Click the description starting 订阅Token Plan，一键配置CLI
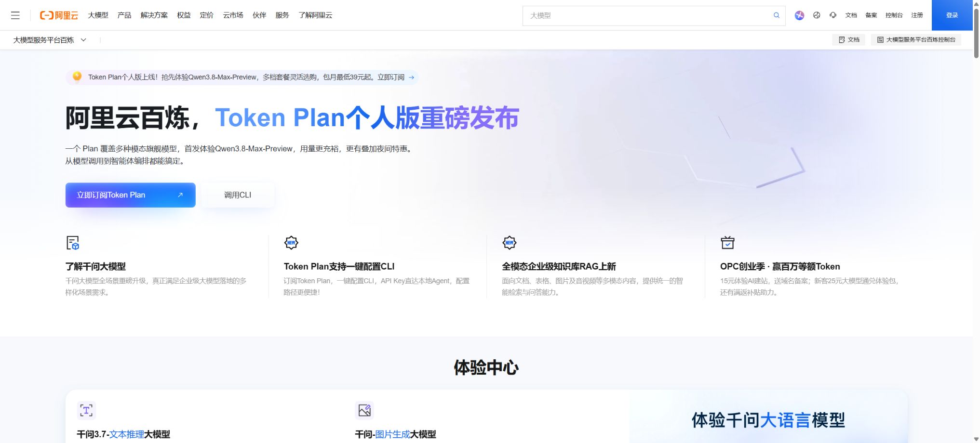This screenshot has width=980, height=443. tap(376, 287)
